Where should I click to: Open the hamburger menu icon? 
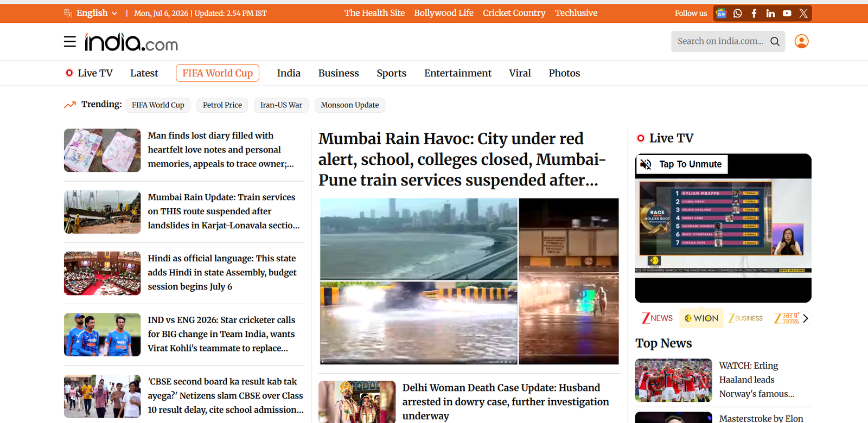pos(70,42)
